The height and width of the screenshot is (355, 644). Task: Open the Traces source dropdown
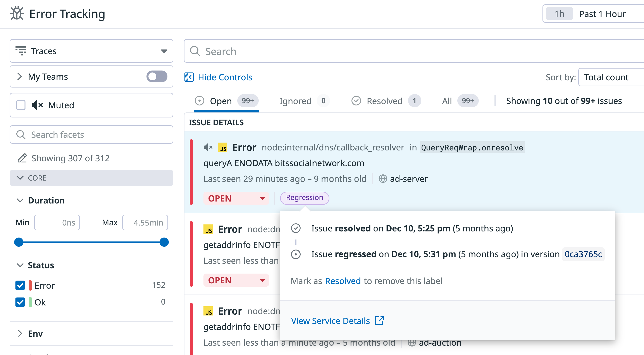[91, 51]
